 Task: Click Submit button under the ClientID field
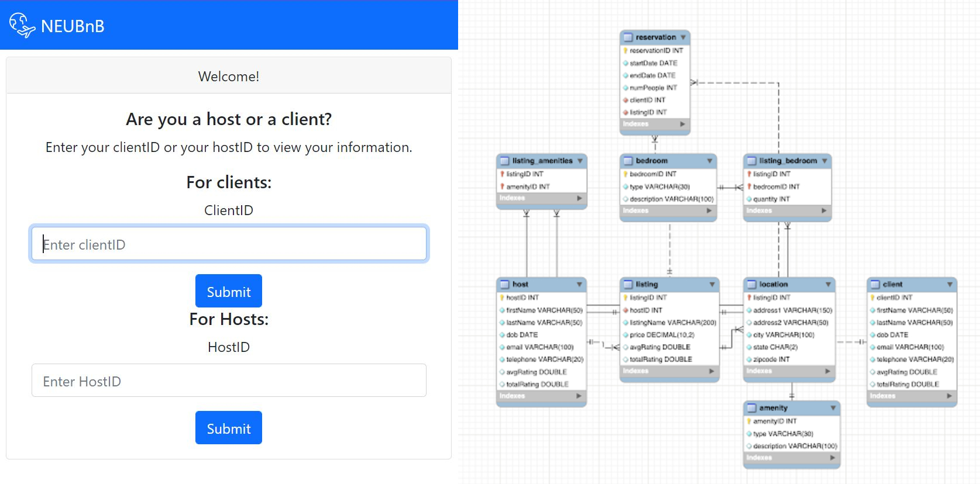pos(229,291)
